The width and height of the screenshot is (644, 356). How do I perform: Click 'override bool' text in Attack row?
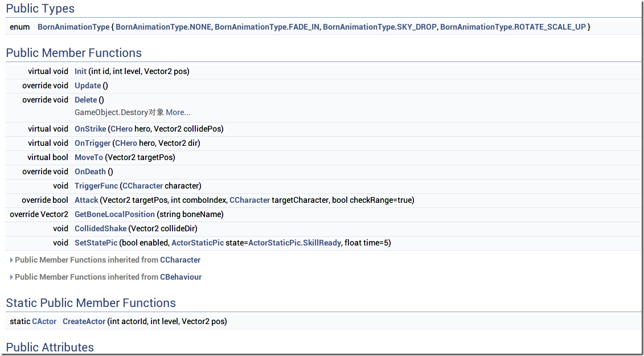pyautogui.click(x=45, y=200)
